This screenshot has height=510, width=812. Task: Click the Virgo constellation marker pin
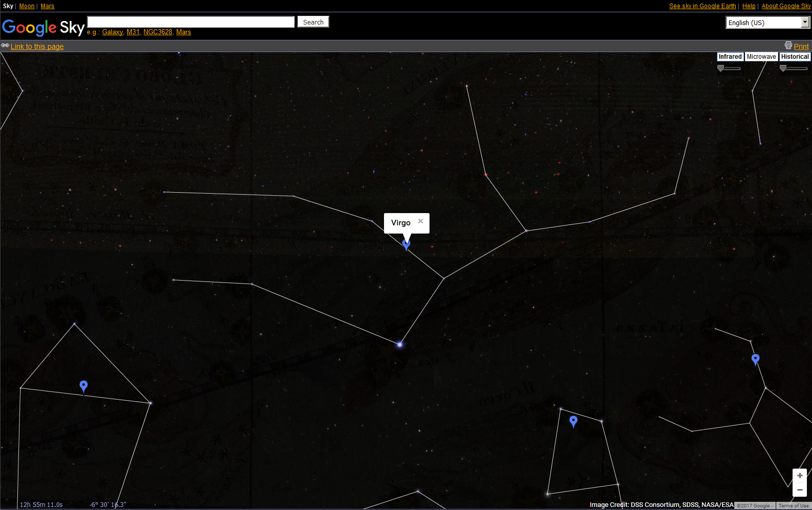click(x=406, y=245)
